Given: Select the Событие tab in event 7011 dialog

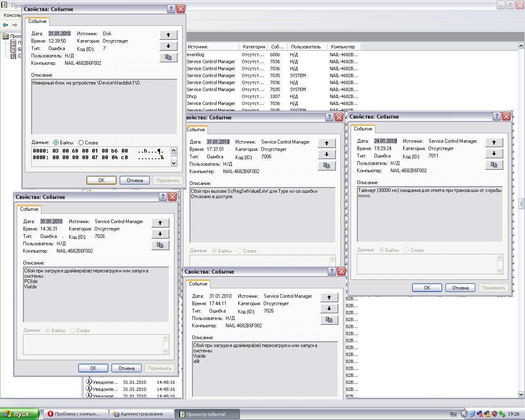Looking at the screenshot, I should (x=363, y=129).
